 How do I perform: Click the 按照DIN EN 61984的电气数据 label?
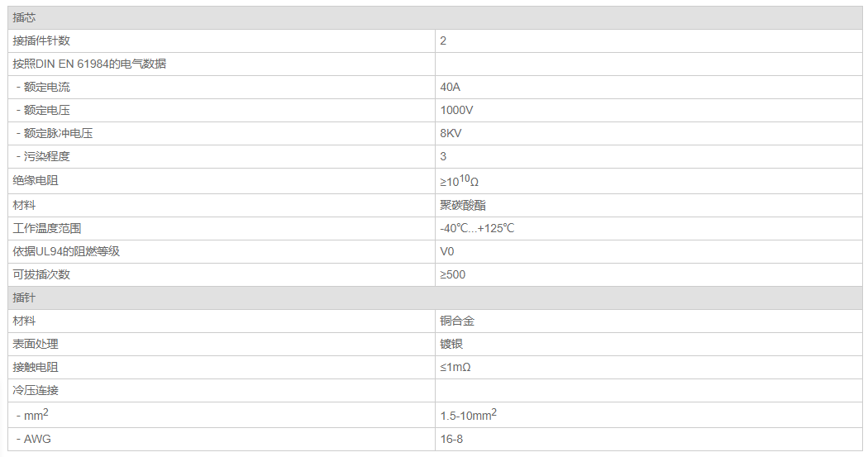tap(89, 64)
